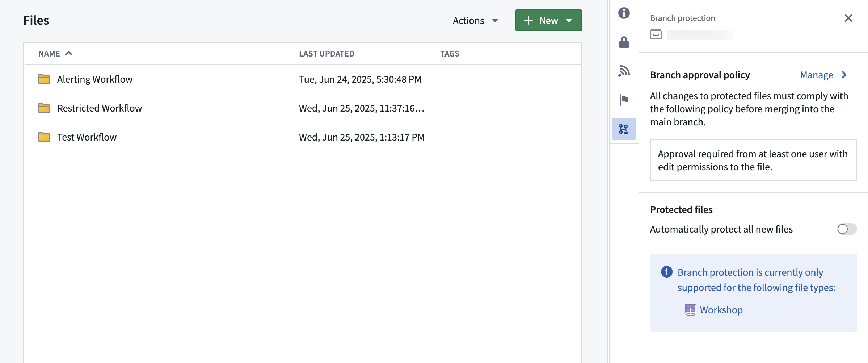This screenshot has width=868, height=363.
Task: Select the flag icon in sidebar
Action: pyautogui.click(x=624, y=99)
